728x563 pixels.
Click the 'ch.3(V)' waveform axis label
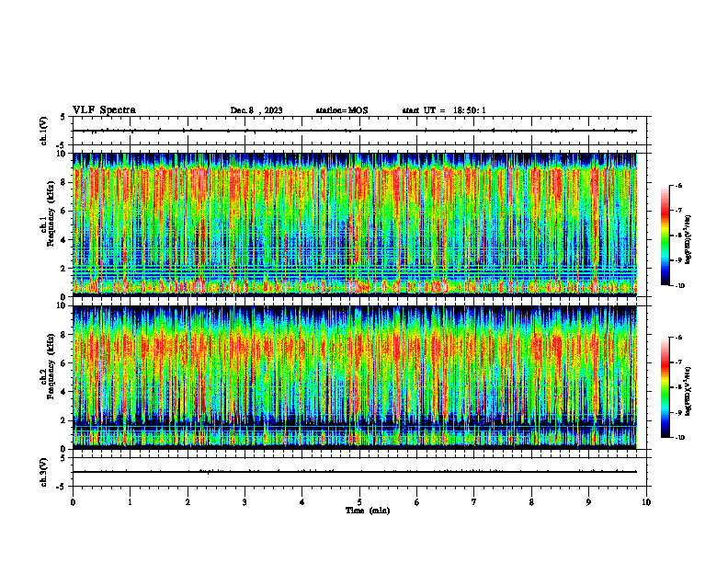[x=44, y=472]
